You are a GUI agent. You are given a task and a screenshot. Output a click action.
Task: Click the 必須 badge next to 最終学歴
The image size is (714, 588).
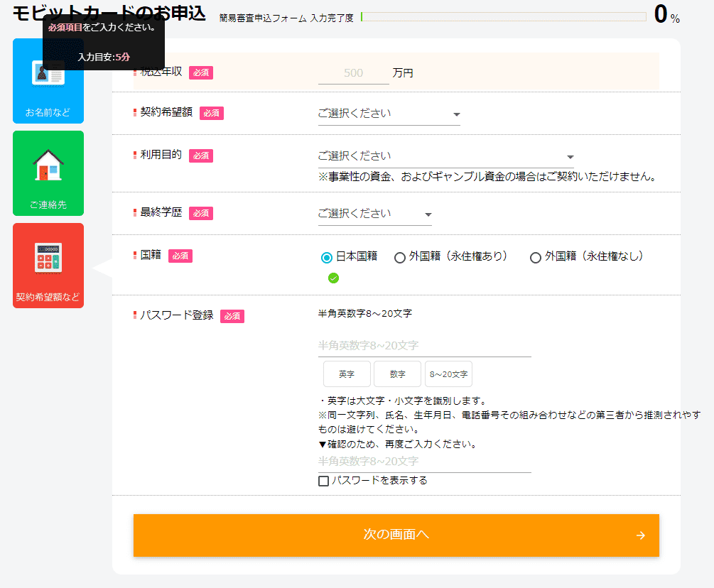(201, 213)
